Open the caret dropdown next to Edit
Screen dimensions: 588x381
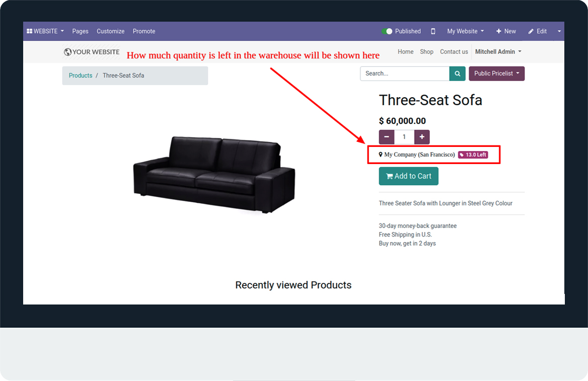pyautogui.click(x=559, y=31)
